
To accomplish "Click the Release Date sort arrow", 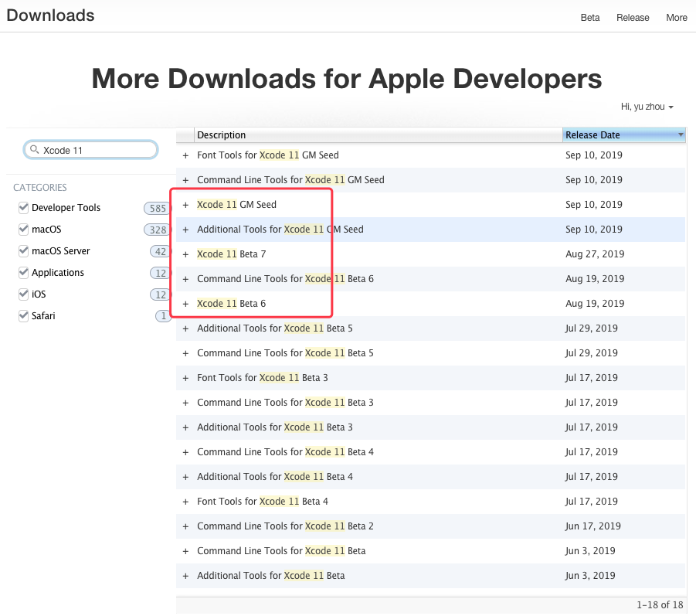I will tap(679, 134).
